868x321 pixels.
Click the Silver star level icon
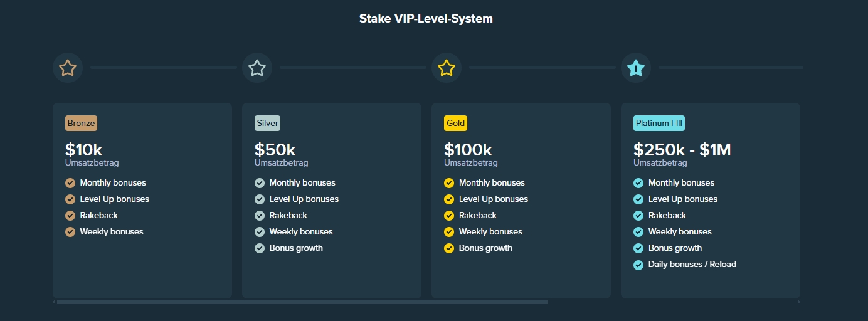point(257,68)
